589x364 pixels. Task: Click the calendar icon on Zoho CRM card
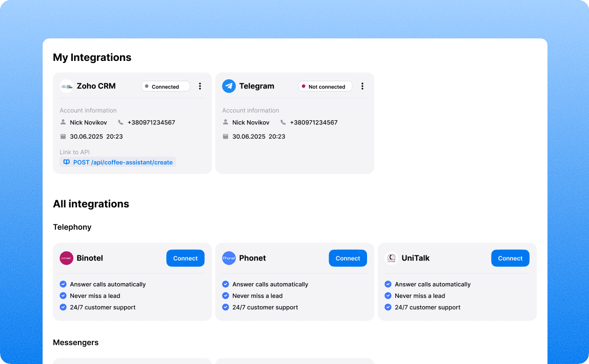point(63,136)
